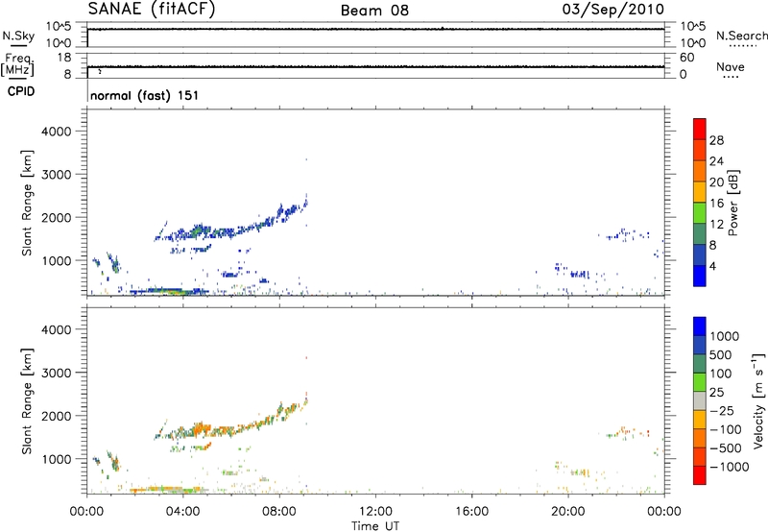This screenshot has width=768, height=532.
Task: Select the 24 label on Power color bar
Action: coord(716,161)
